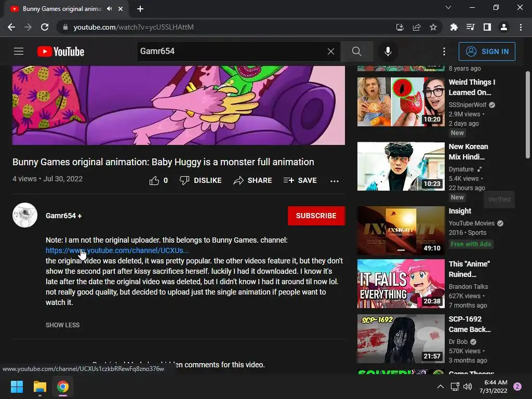Reload the page with refresh icon
Image resolution: width=532 pixels, height=399 pixels.
point(45,27)
